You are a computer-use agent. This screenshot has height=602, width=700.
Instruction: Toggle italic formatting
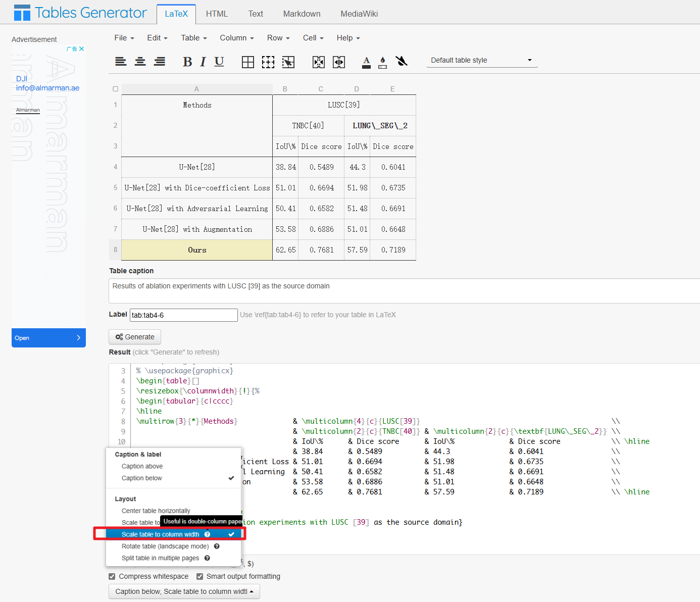coord(203,62)
